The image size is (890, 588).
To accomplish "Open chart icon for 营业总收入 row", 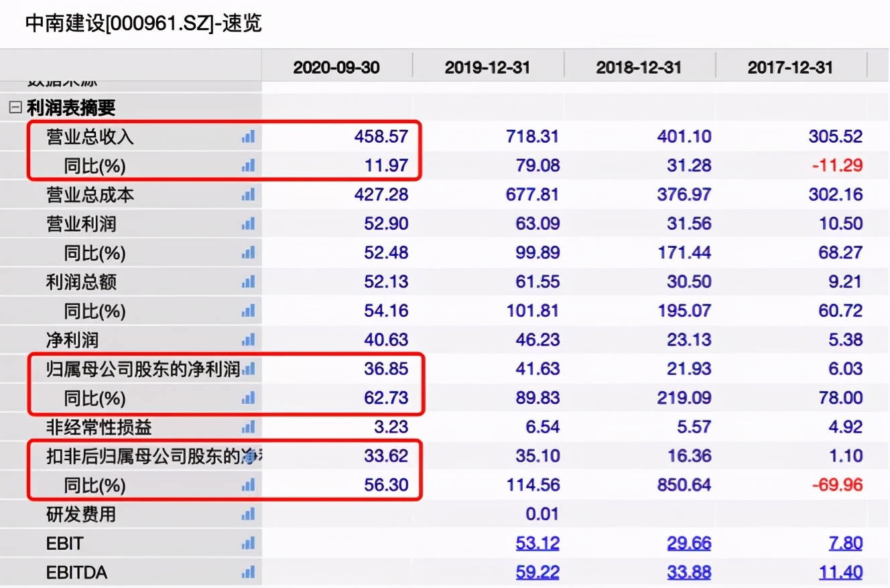I will 249,137.
